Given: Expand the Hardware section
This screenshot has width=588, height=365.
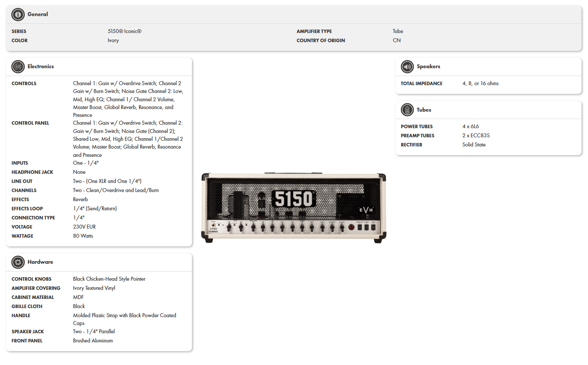Looking at the screenshot, I should (40, 262).
